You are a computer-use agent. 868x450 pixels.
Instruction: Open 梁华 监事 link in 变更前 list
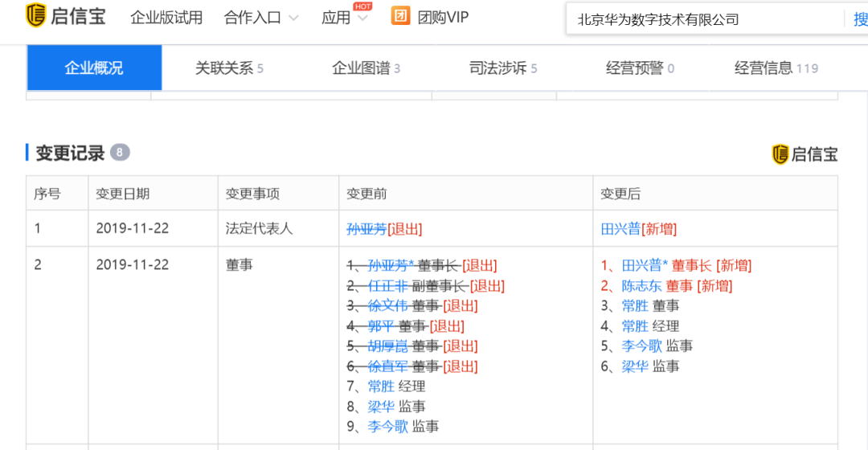click(x=381, y=407)
